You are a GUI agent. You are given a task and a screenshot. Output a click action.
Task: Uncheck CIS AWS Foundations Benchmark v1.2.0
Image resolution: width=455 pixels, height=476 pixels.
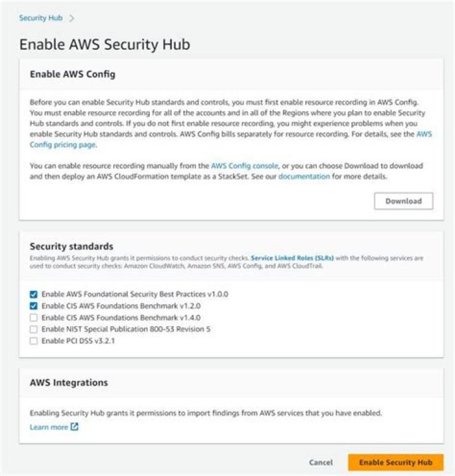tap(33, 306)
